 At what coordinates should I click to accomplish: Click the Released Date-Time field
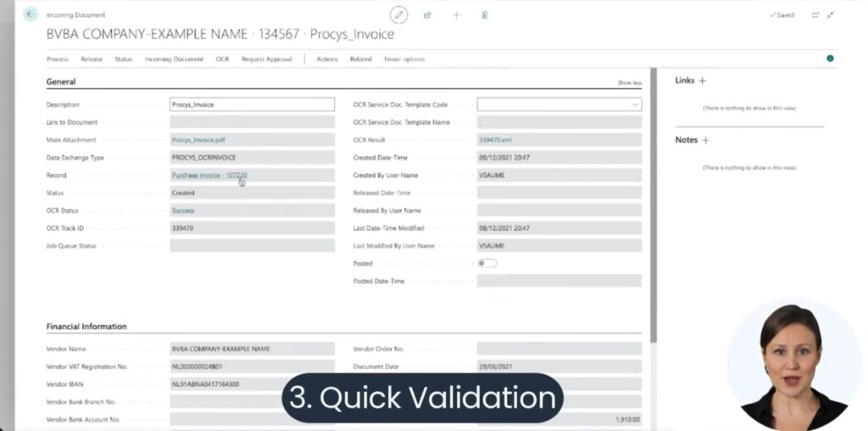[x=559, y=193]
